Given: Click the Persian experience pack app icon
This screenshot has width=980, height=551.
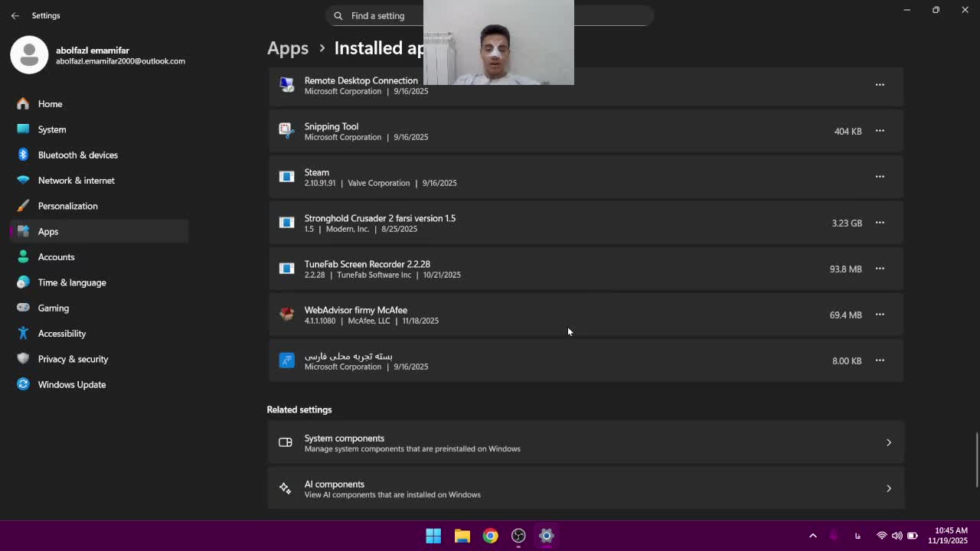Looking at the screenshot, I should 286,360.
